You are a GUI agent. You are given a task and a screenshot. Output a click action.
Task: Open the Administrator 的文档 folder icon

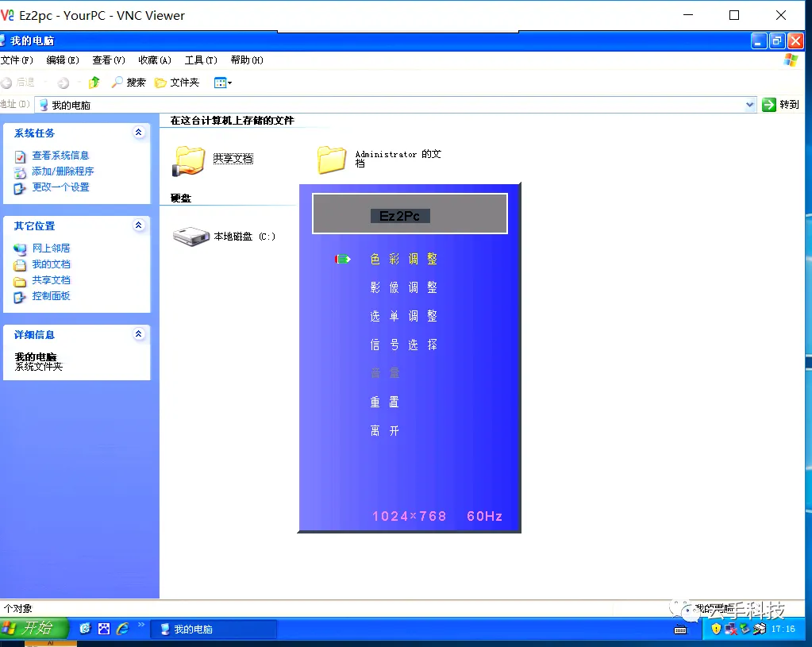point(332,160)
